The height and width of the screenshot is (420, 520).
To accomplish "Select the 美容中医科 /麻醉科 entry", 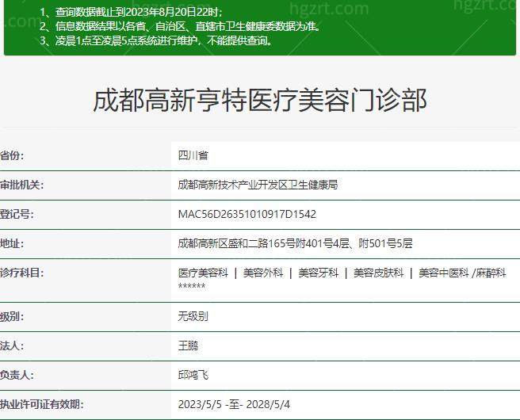I will pyautogui.click(x=462, y=273).
